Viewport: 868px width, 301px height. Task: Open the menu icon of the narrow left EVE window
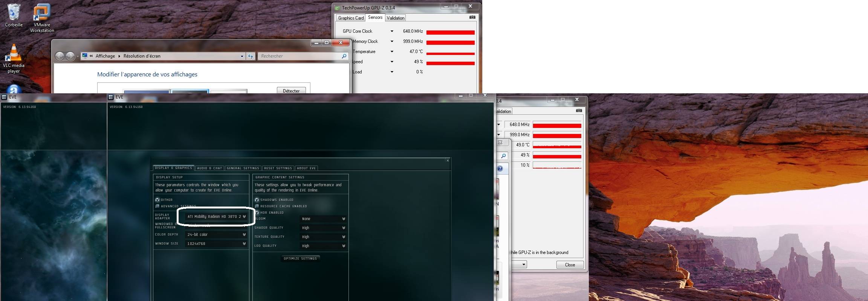[x=4, y=97]
